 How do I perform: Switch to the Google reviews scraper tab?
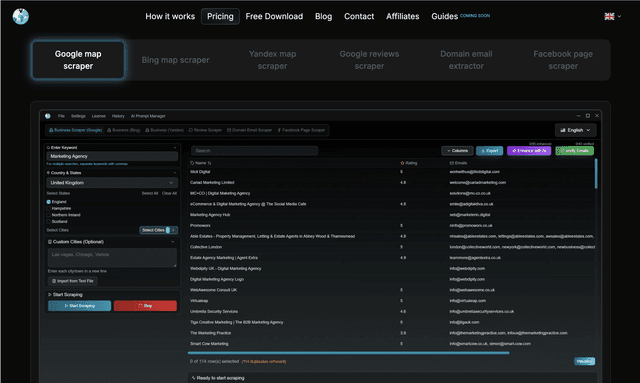[x=369, y=60]
